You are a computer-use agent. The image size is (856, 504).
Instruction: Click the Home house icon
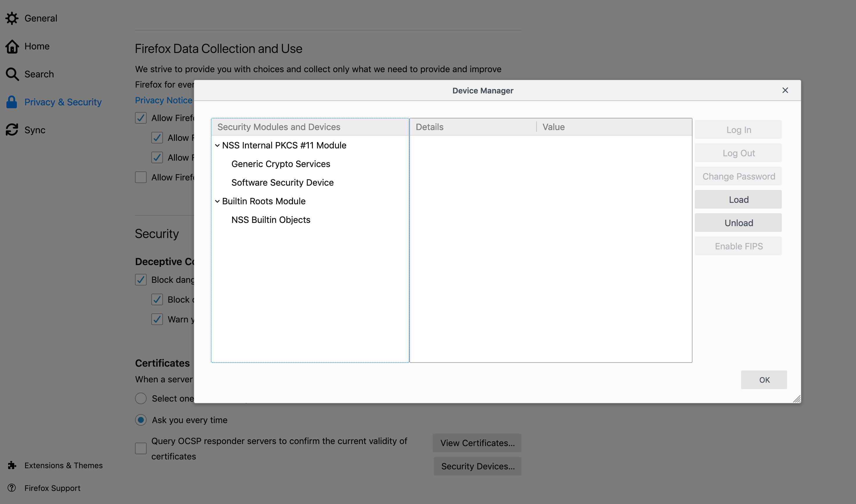(12, 47)
